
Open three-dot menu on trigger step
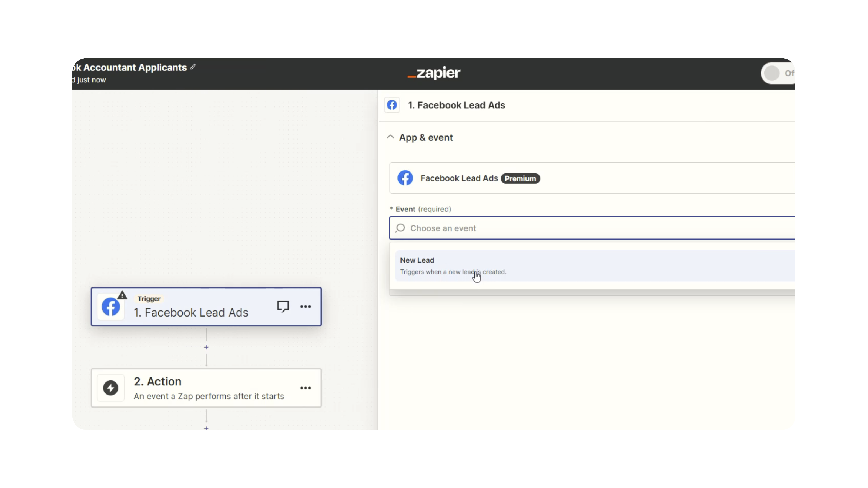click(x=305, y=307)
